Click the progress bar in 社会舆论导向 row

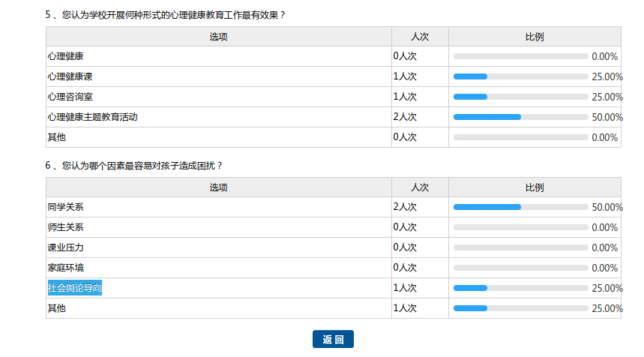click(x=520, y=288)
